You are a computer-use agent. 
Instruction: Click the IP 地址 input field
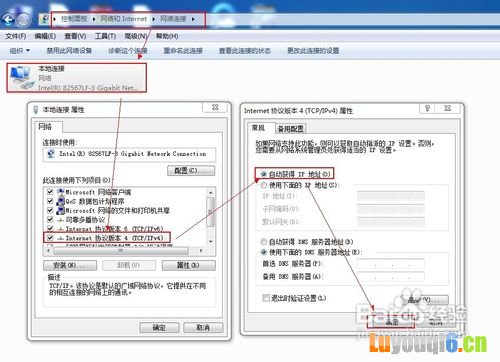click(391, 196)
